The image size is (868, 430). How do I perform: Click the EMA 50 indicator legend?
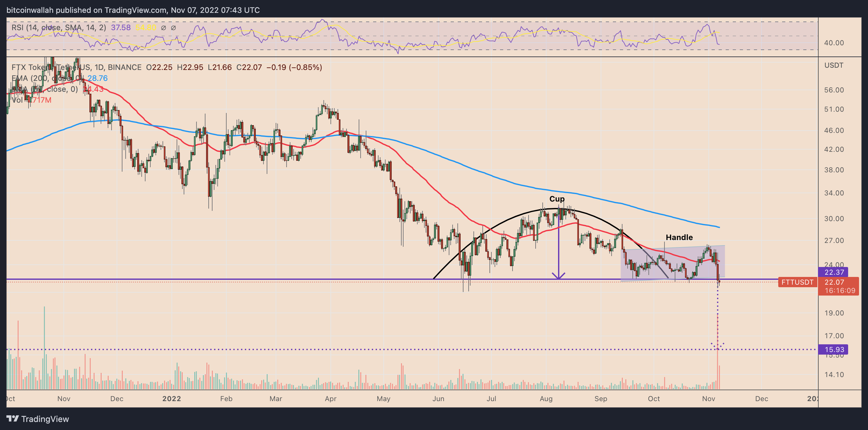pyautogui.click(x=44, y=89)
